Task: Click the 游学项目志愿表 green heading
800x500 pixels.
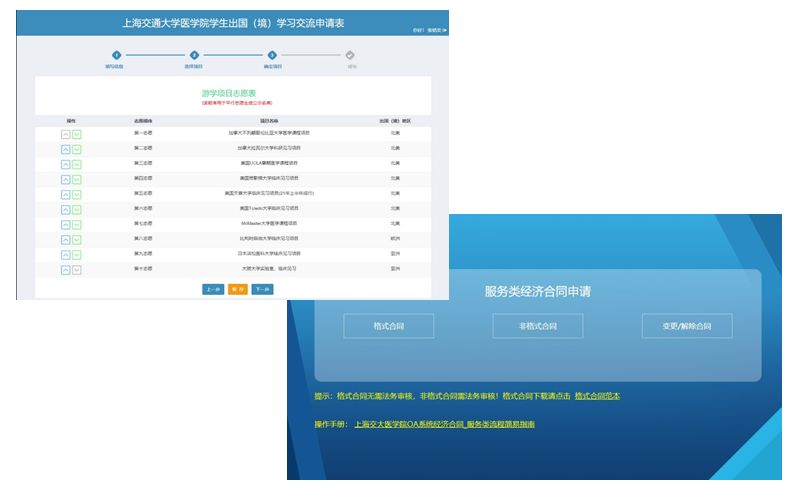Action: pyautogui.click(x=229, y=93)
